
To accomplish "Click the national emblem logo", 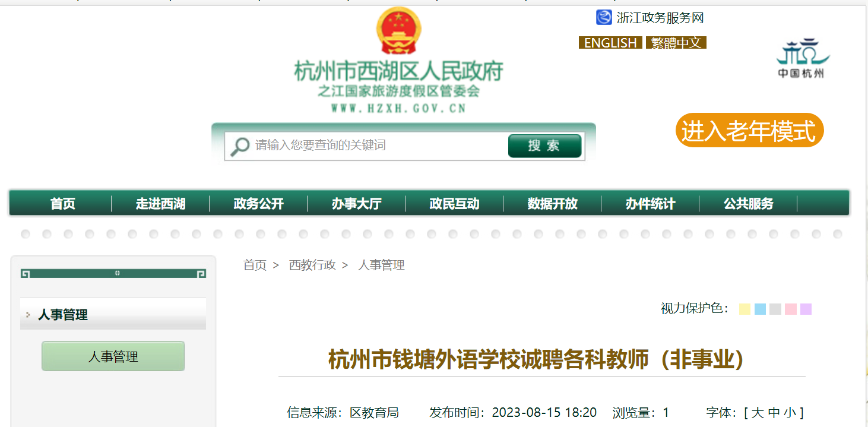I will 398,31.
